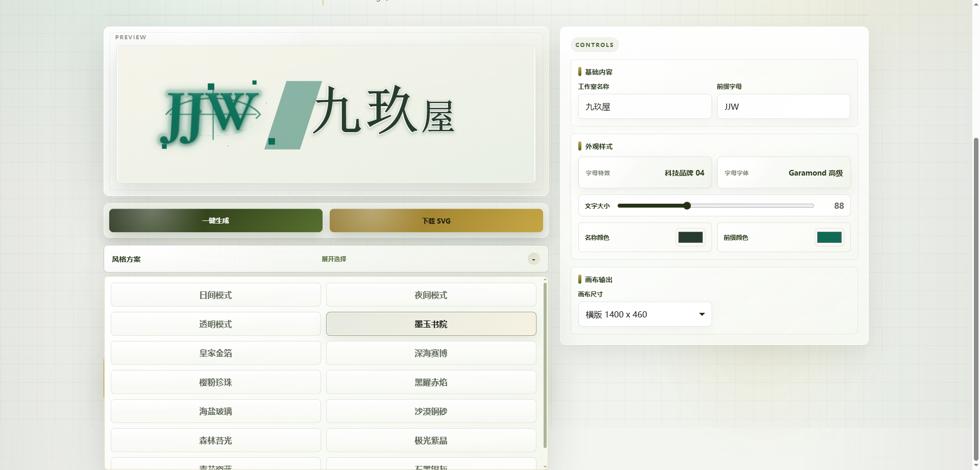
Task: Open the 名称颜色 color swatch
Action: pos(691,237)
